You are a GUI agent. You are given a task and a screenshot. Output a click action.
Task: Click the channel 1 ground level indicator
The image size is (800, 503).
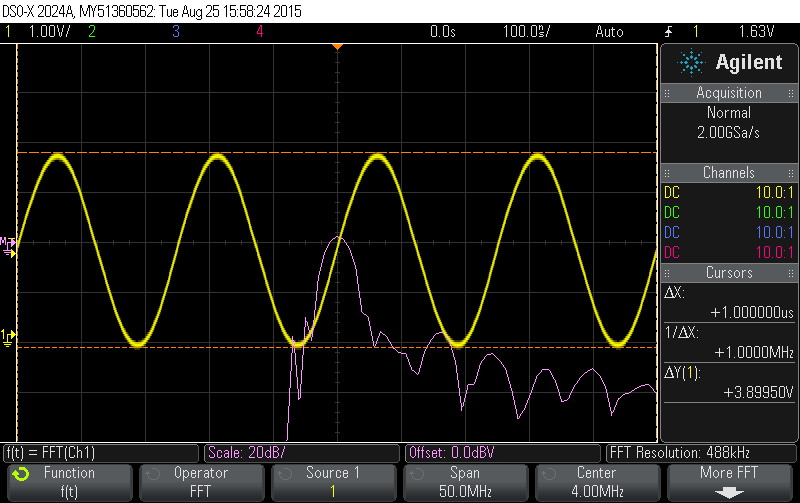[x=8, y=337]
